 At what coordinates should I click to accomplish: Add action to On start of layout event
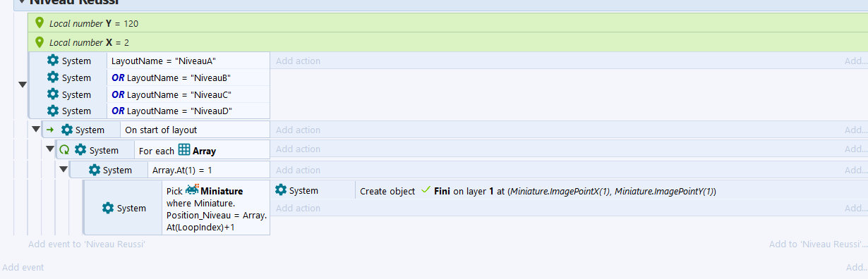pos(298,130)
